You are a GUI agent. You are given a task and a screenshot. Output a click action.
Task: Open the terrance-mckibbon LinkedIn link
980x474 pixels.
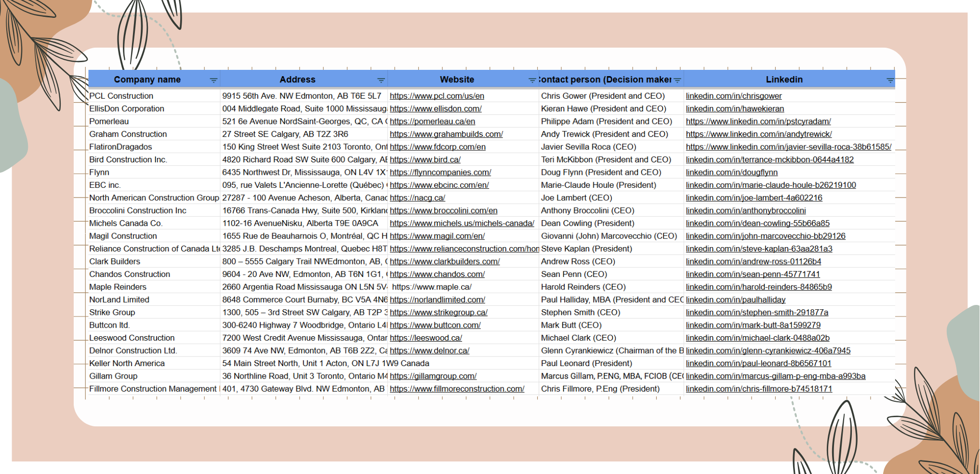[x=770, y=159]
